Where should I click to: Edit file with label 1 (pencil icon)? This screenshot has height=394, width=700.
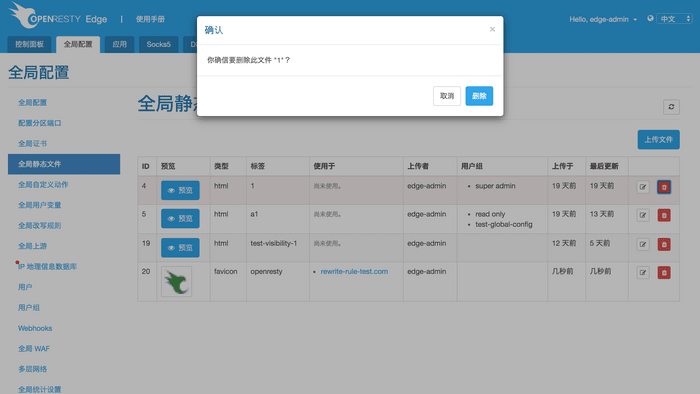(643, 187)
